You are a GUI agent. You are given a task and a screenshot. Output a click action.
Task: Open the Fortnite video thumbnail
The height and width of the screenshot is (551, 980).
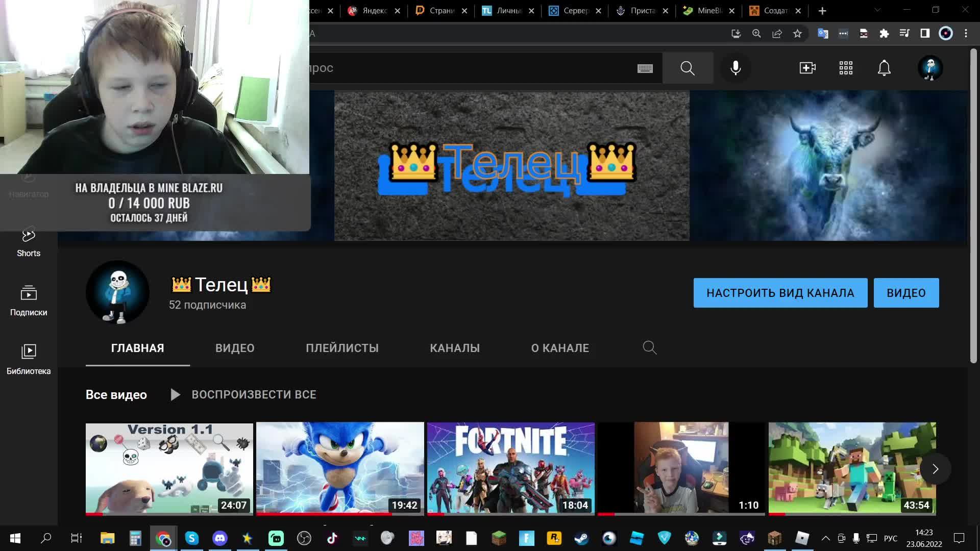point(510,468)
